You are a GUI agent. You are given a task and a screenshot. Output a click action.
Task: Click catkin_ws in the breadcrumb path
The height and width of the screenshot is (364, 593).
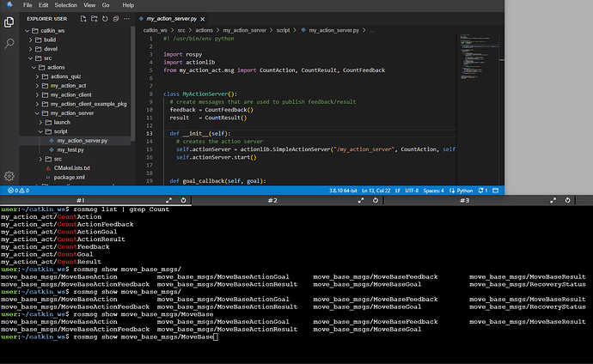pos(155,30)
